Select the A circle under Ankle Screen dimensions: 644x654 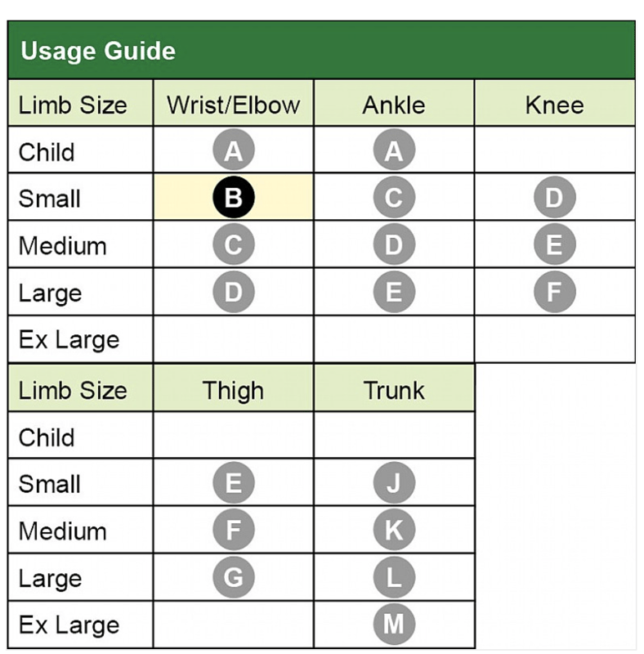pos(394,151)
